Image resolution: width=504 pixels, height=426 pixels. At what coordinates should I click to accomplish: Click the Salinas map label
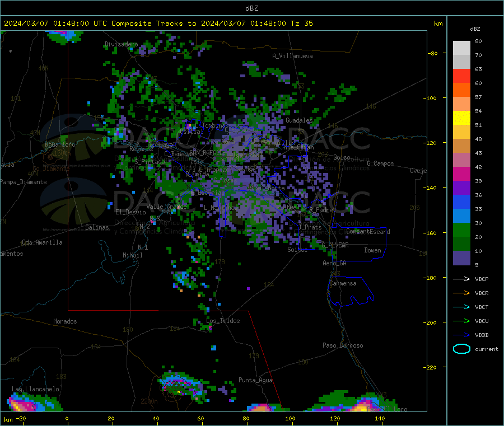tap(97, 227)
